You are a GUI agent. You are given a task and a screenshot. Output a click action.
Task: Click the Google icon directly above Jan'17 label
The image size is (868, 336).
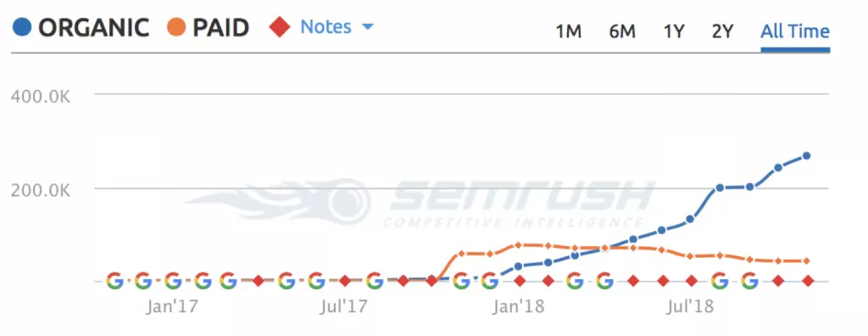tap(173, 281)
